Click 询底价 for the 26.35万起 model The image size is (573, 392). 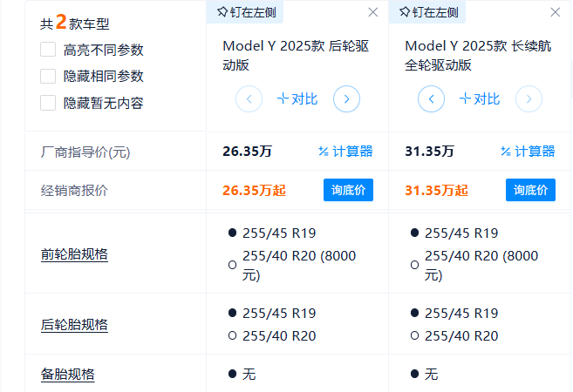click(x=348, y=190)
